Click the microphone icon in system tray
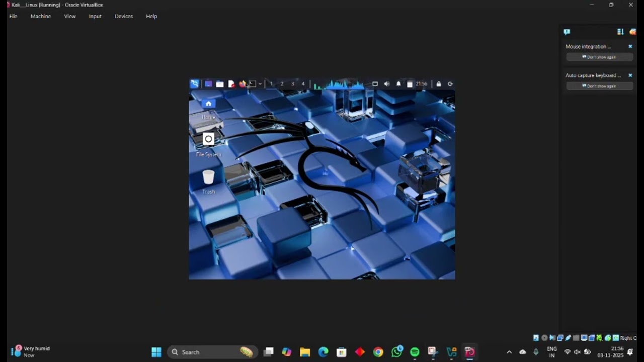This screenshot has height=362, width=644. 536,352
